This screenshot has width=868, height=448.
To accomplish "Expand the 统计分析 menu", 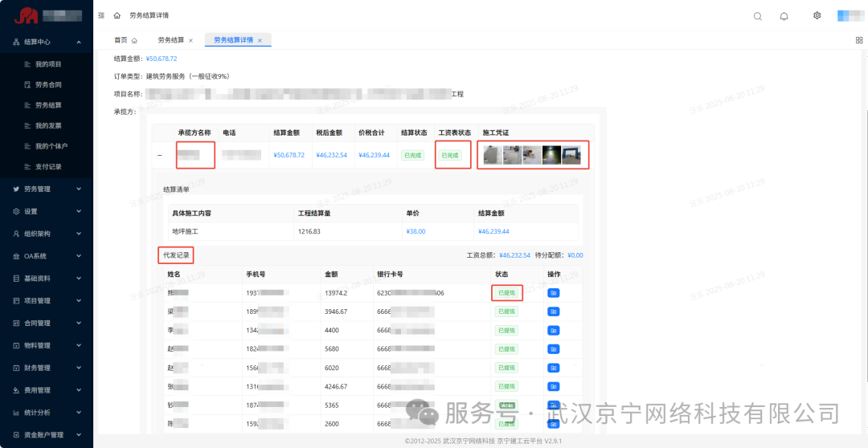I will pyautogui.click(x=47, y=412).
